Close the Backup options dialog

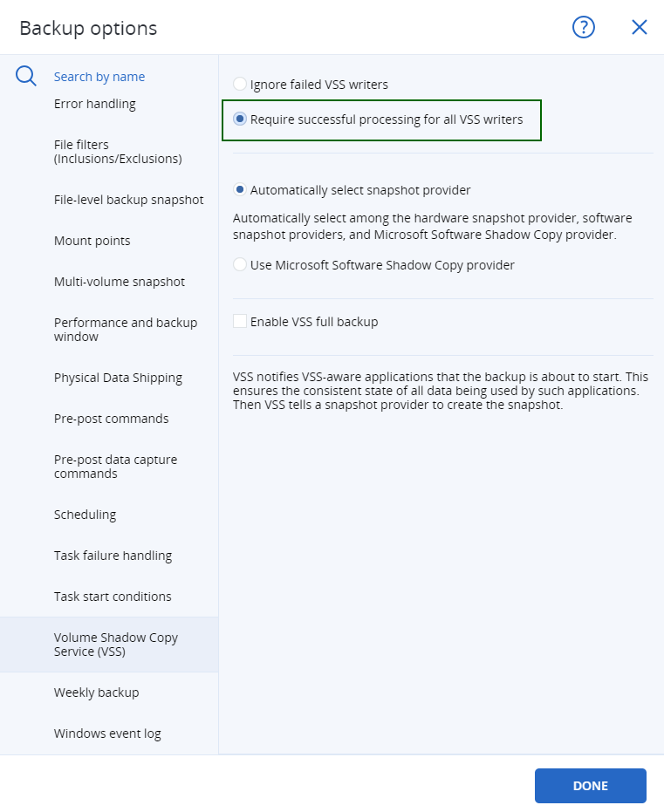coord(640,27)
